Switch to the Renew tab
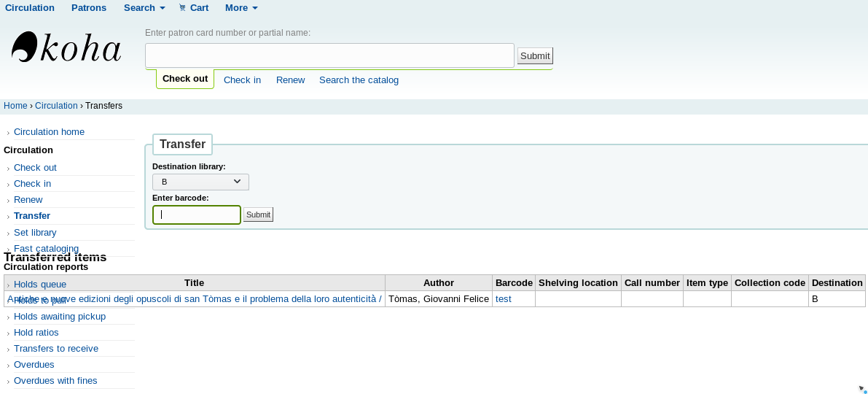The image size is (868, 394). point(290,80)
